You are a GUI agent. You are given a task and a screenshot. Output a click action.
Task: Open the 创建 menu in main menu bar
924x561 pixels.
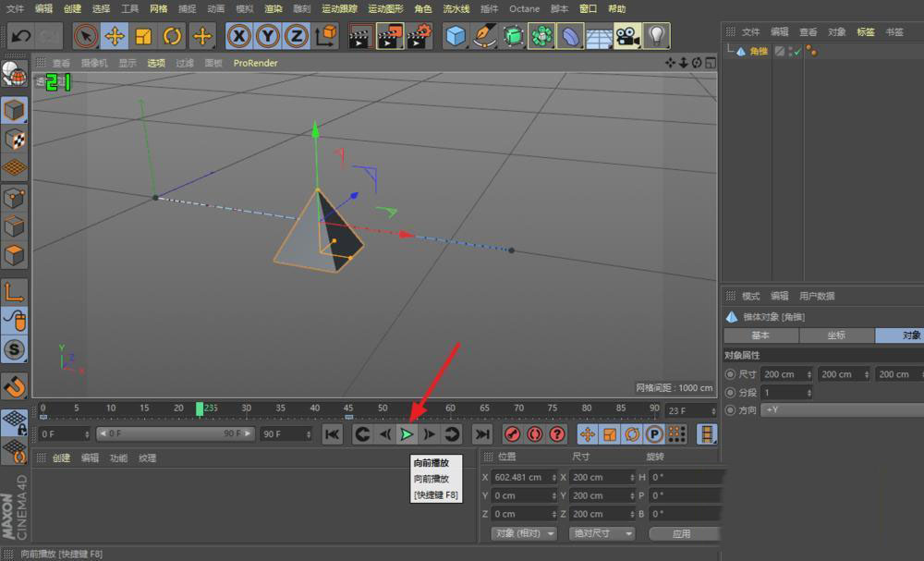[72, 9]
